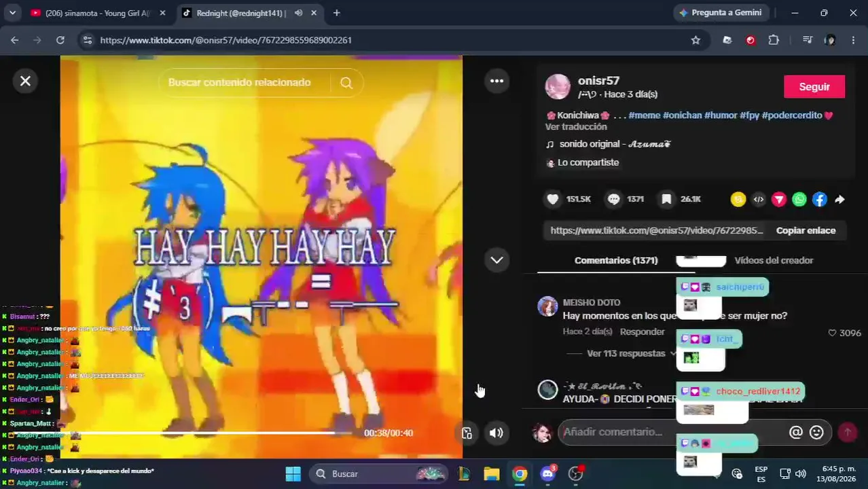Viewport: 868px width, 489px height.
Task: View site information icon in address bar
Action: tap(87, 40)
